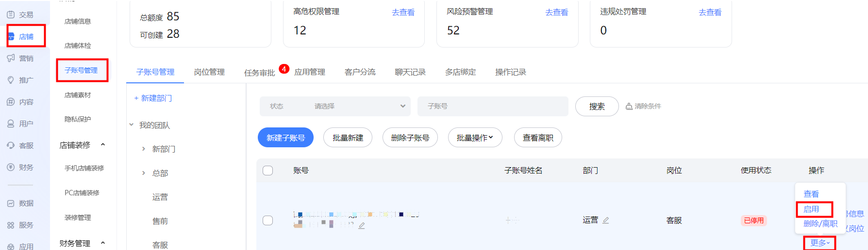This screenshot has width=868, height=250.
Task: Switch to the 应用管理 tab
Action: point(310,72)
